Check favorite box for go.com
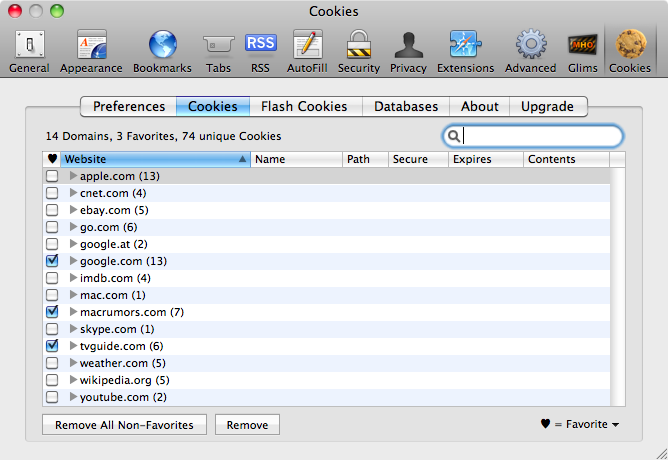The image size is (668, 460). click(52, 227)
